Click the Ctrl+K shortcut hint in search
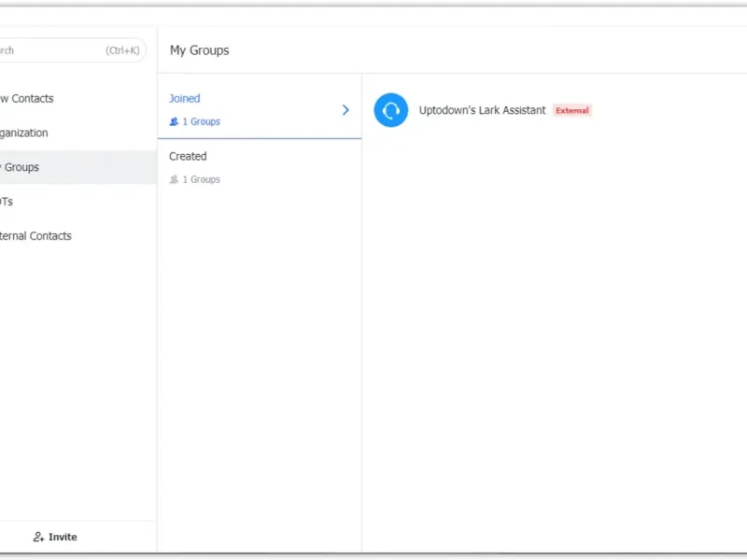 (x=122, y=50)
